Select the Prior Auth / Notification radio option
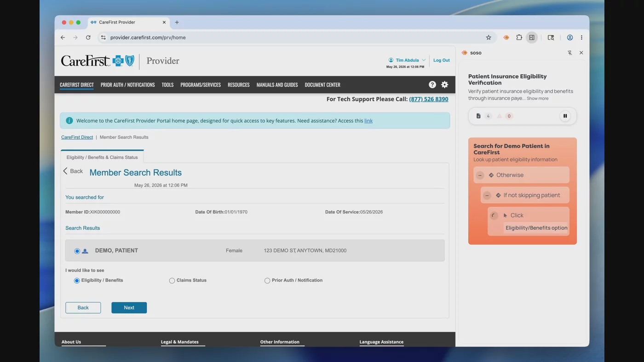This screenshot has height=362, width=644. pyautogui.click(x=267, y=281)
